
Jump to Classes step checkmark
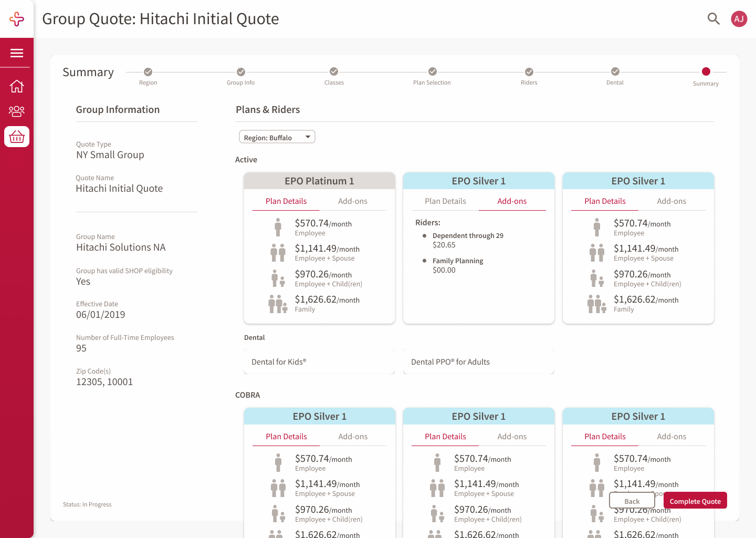tap(334, 71)
